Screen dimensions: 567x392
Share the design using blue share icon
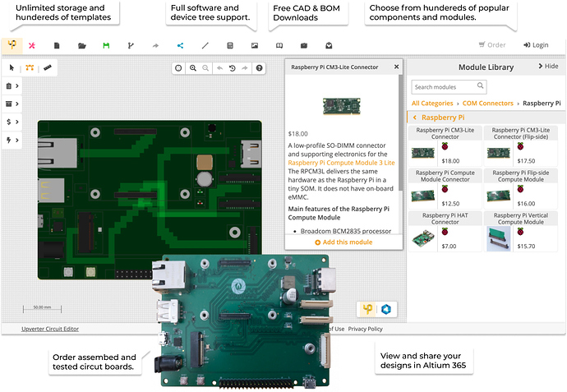tap(180, 45)
